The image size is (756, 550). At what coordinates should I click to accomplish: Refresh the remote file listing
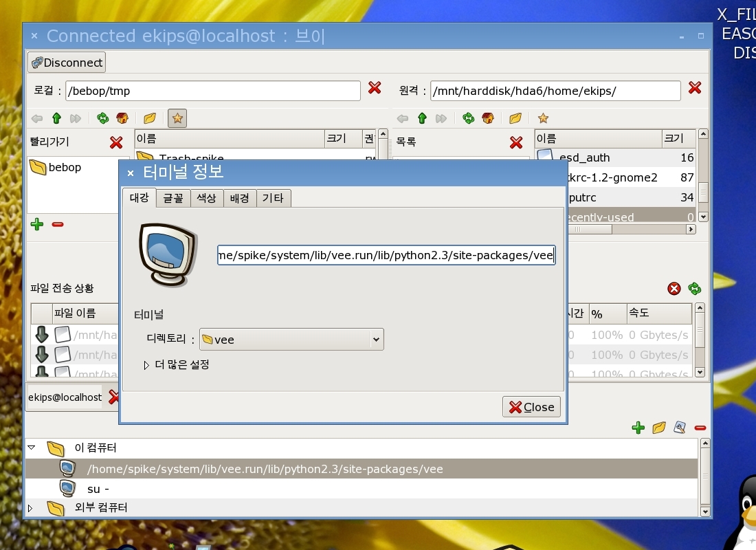(468, 118)
